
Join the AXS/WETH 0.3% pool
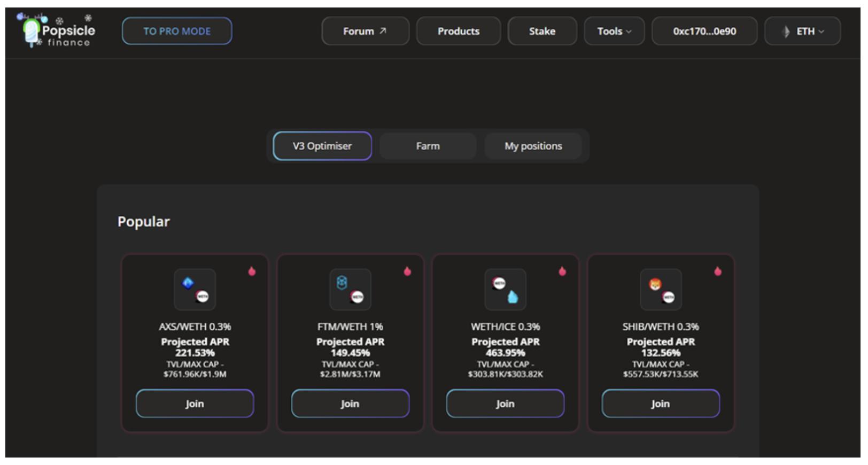coord(195,404)
